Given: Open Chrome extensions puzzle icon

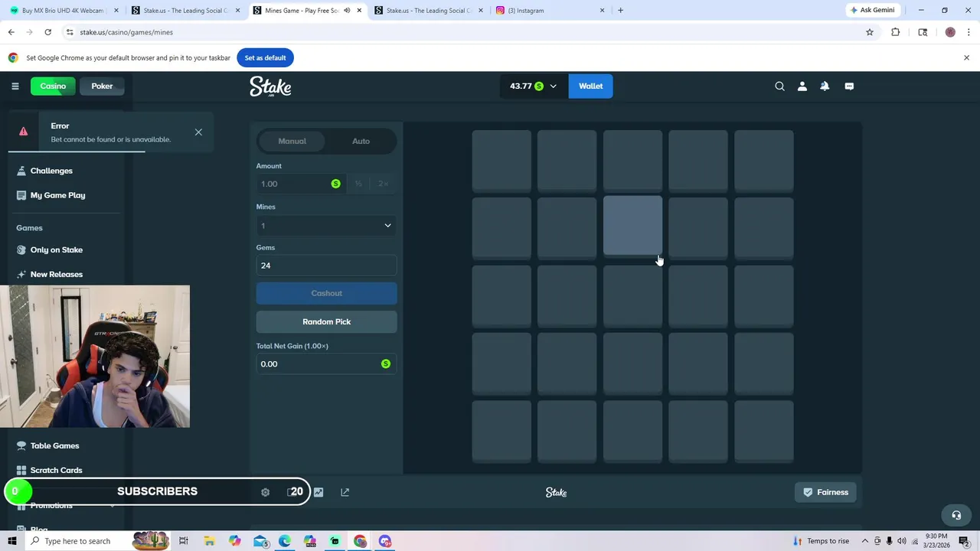Looking at the screenshot, I should tap(895, 32).
